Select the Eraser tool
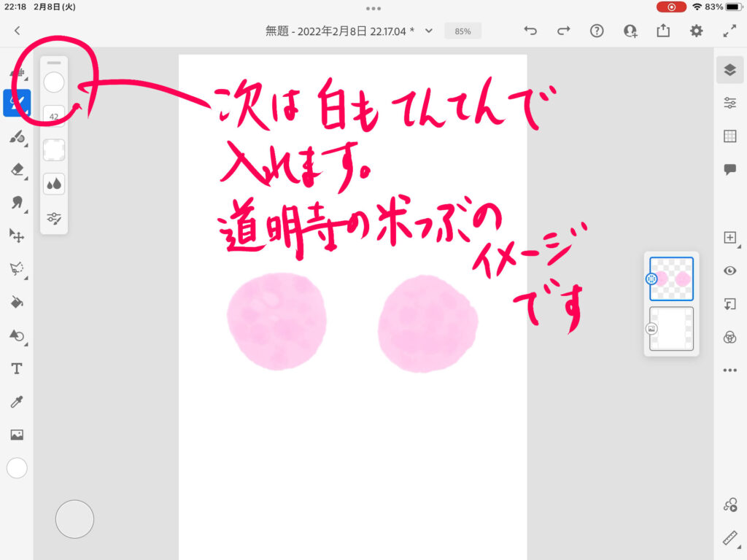The width and height of the screenshot is (747, 560). pyautogui.click(x=17, y=169)
